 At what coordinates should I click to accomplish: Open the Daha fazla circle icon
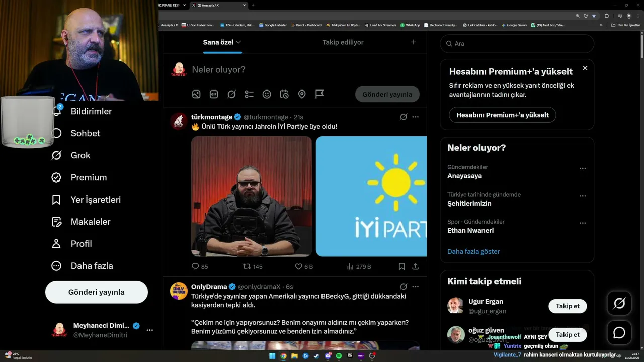[x=56, y=266]
